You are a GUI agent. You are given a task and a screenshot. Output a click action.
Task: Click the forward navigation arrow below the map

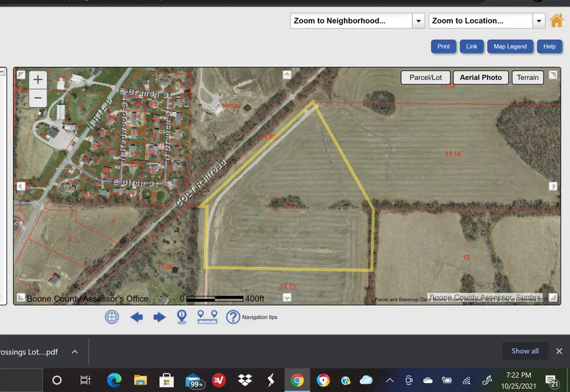pyautogui.click(x=160, y=317)
